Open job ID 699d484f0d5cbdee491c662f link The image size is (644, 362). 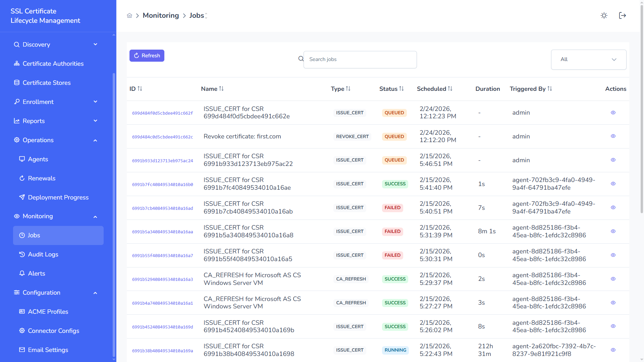pos(162,113)
